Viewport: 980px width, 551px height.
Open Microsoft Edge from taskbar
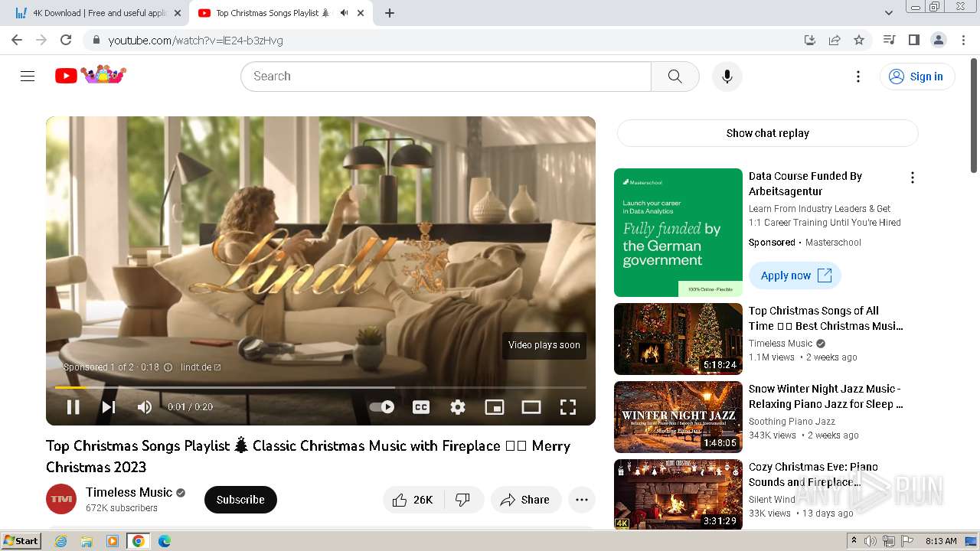pos(165,541)
